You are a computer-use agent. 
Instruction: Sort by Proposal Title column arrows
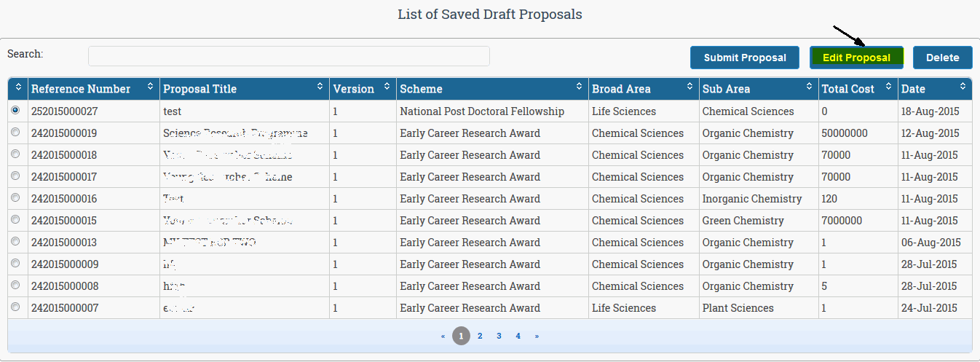coord(320,87)
